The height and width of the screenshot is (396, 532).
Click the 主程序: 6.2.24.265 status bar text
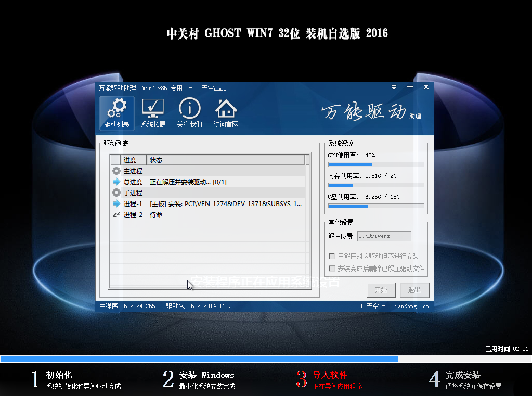127,306
